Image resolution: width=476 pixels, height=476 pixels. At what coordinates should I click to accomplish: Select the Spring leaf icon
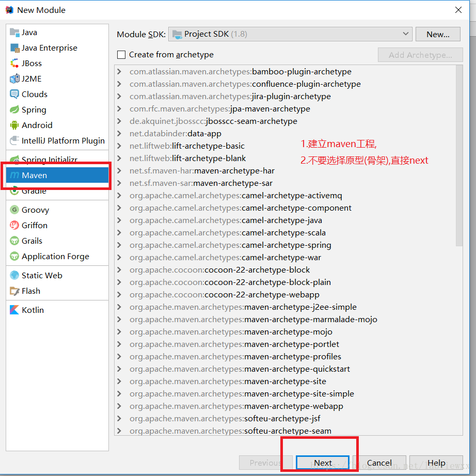[14, 109]
